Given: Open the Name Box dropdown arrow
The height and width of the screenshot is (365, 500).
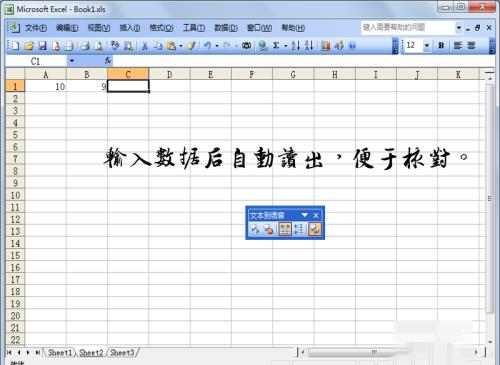Looking at the screenshot, I should click(72, 61).
